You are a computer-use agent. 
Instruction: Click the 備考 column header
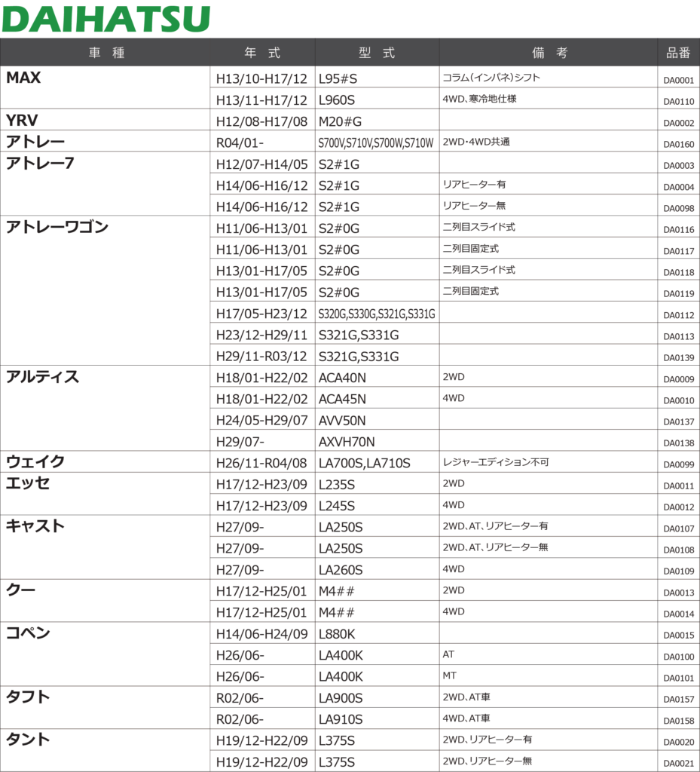click(549, 53)
